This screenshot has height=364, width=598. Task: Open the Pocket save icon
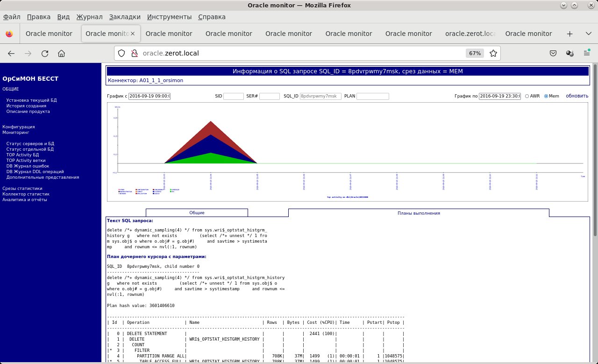553,53
